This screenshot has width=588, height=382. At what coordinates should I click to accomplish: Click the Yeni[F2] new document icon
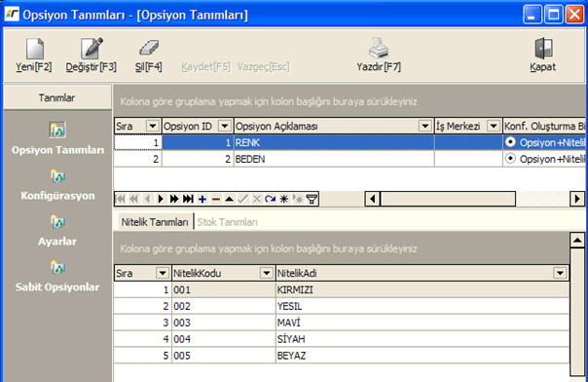pyautogui.click(x=35, y=49)
